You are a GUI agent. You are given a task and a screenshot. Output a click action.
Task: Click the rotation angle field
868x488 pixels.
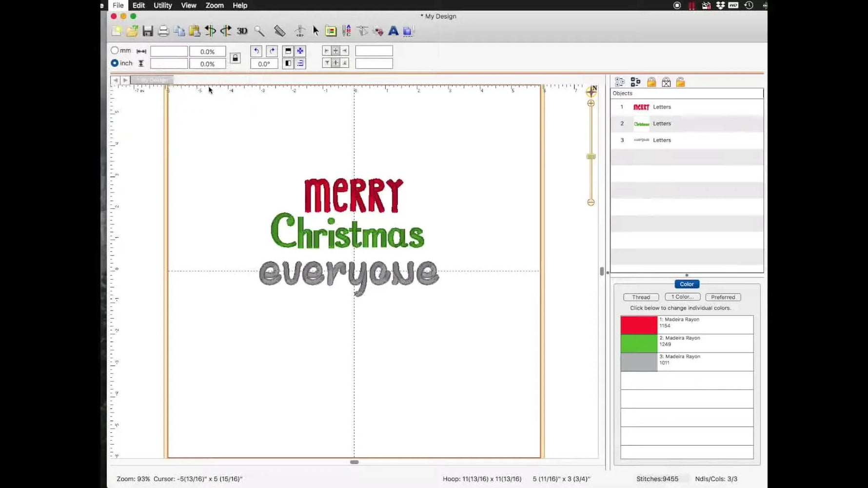coord(264,63)
